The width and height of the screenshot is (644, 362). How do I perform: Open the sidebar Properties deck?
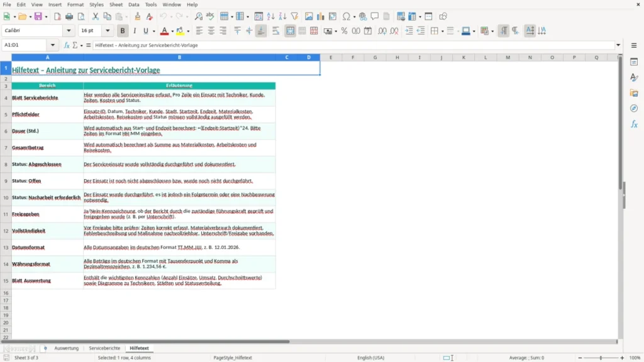pyautogui.click(x=634, y=62)
